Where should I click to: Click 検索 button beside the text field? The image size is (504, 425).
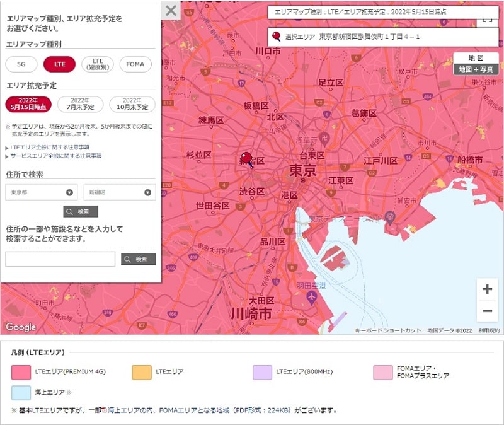(x=139, y=259)
